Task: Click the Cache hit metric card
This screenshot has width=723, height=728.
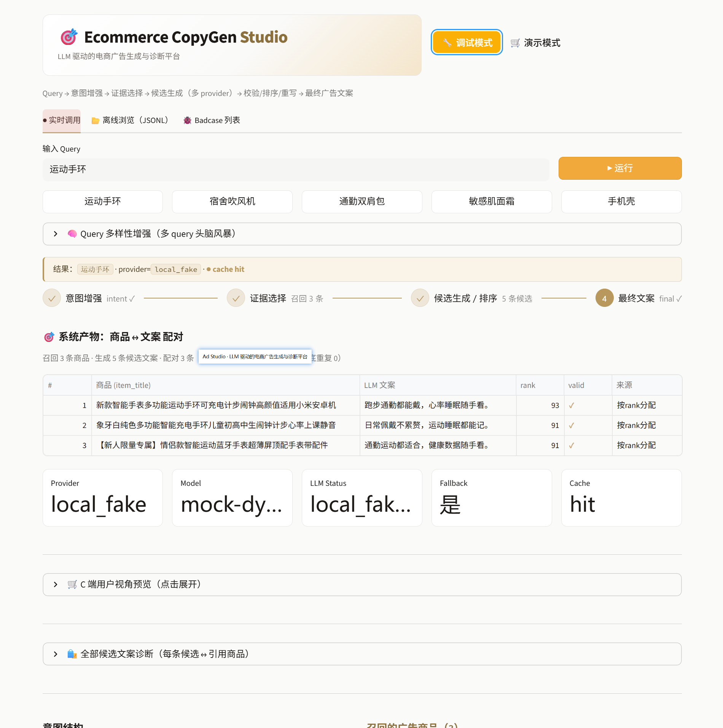Action: click(621, 498)
